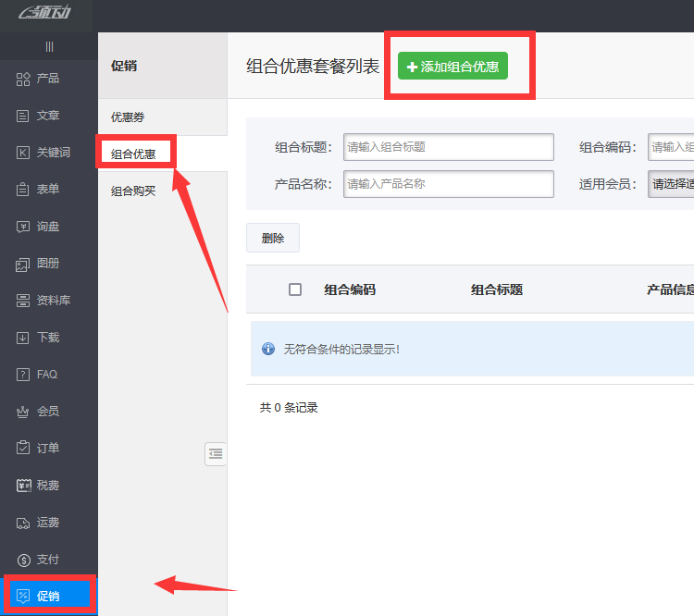Open 支付 menu label
The image size is (694, 616).
click(48, 560)
